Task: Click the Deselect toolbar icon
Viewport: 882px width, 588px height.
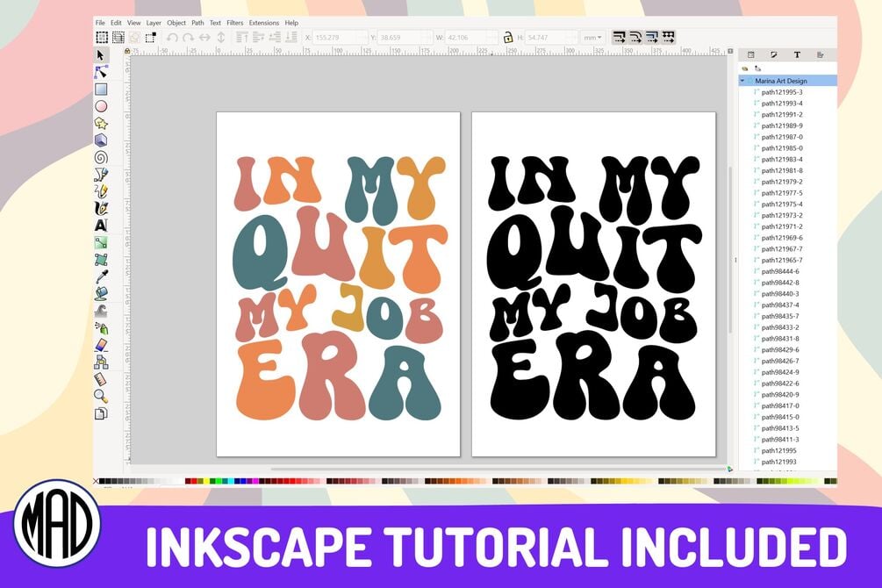Action: [134, 37]
